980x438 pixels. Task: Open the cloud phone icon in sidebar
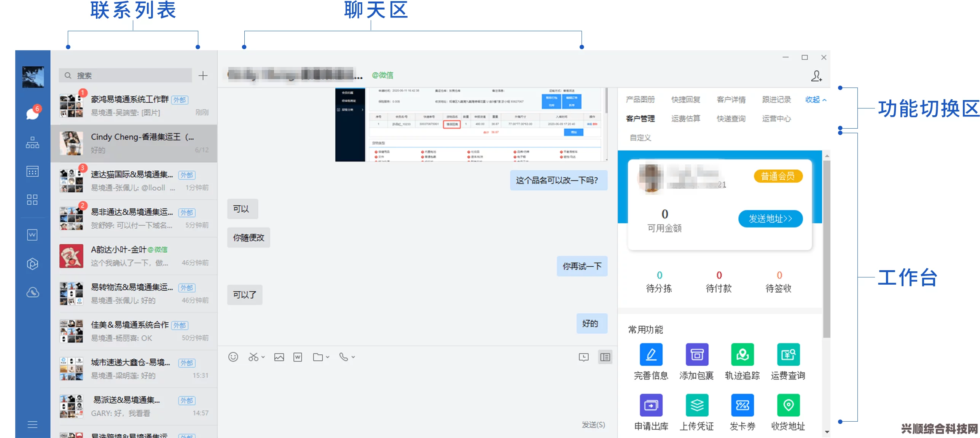click(x=32, y=292)
